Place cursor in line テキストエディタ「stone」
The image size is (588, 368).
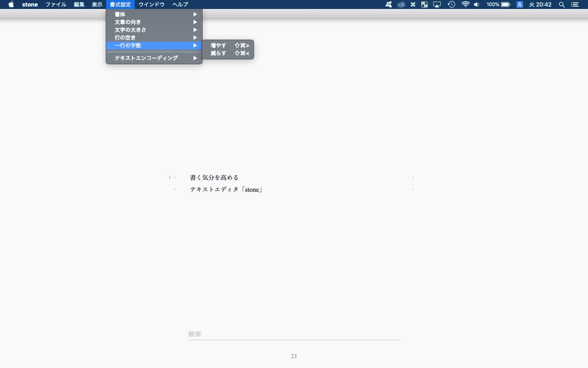pyautogui.click(x=227, y=190)
